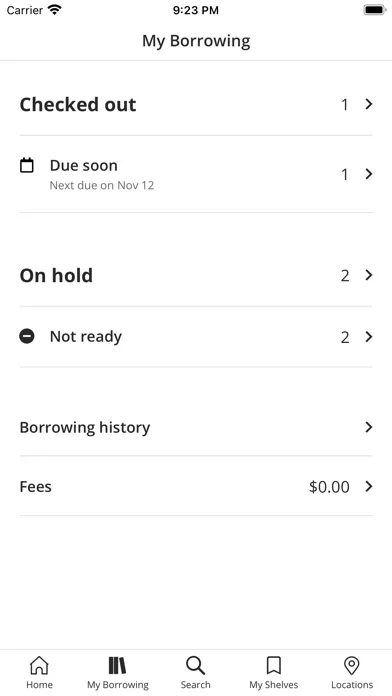Switch to the My Shelves tab label

pos(273,685)
